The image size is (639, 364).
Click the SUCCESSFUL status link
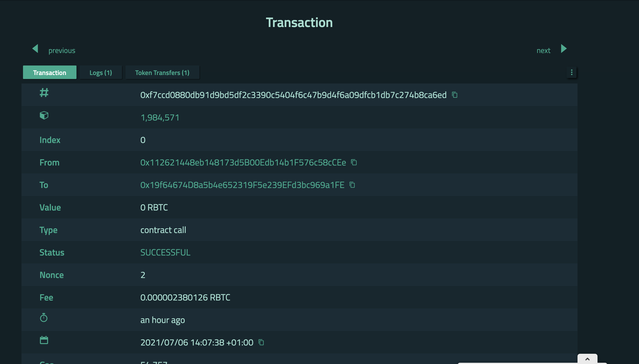click(x=165, y=252)
